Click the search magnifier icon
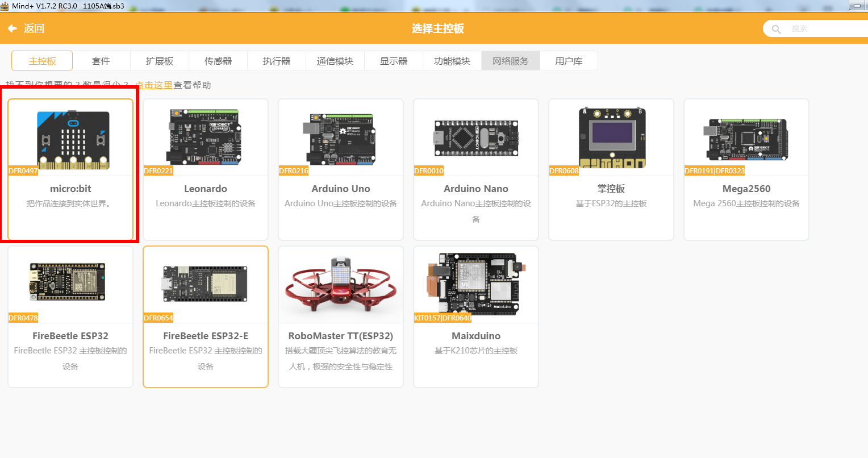868x458 pixels. point(777,29)
